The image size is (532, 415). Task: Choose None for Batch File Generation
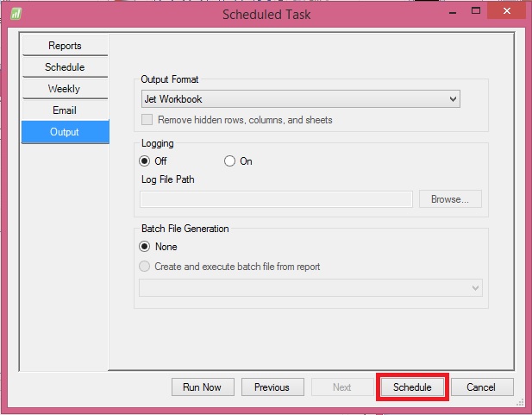(x=145, y=247)
